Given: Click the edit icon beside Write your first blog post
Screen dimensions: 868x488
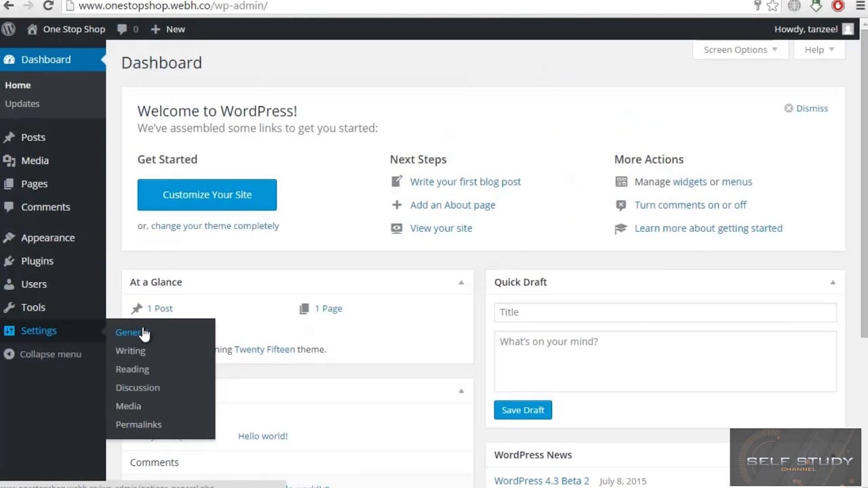Looking at the screenshot, I should [397, 182].
